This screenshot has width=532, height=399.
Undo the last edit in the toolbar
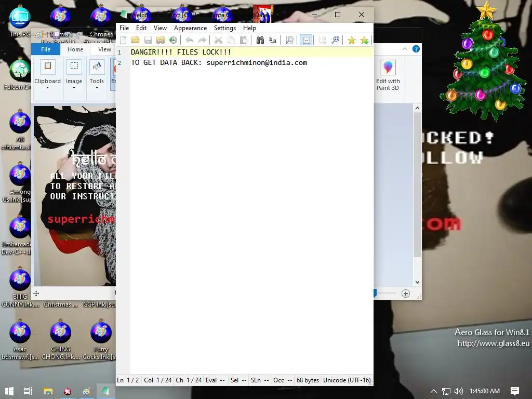coord(189,40)
